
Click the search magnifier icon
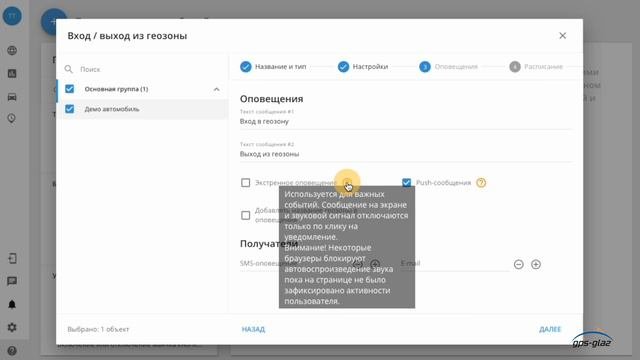(69, 69)
